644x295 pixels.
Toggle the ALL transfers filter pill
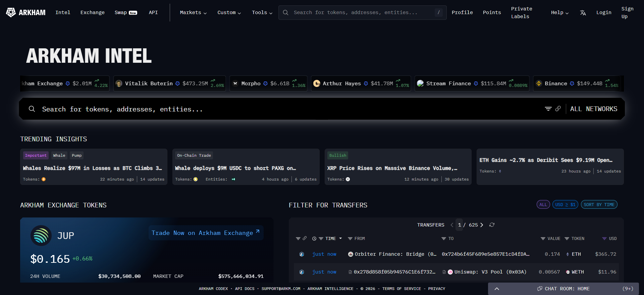[543, 204]
